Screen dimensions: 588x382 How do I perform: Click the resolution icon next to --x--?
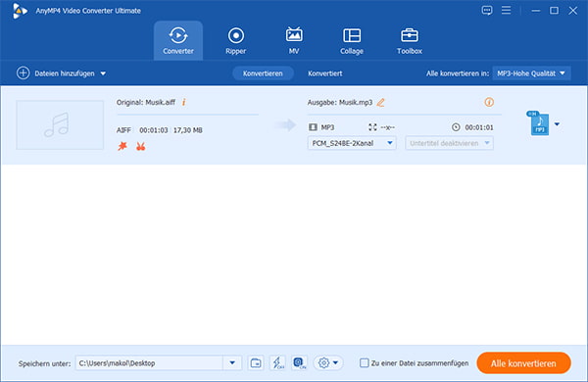click(x=372, y=127)
